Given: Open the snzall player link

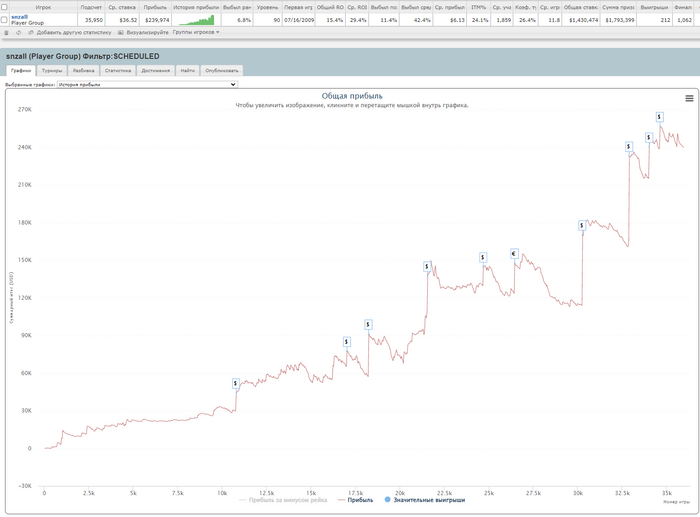Looking at the screenshot, I should tap(19, 17).
